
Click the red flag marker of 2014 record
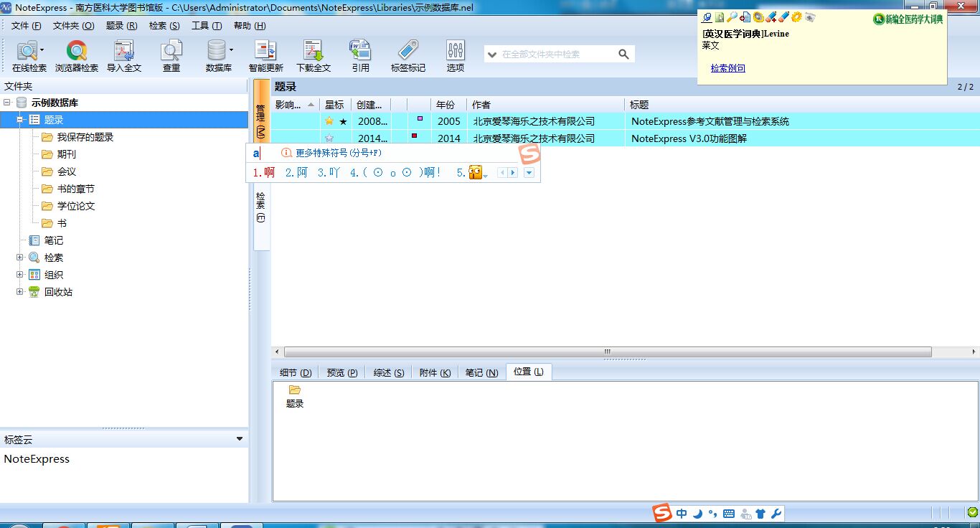point(414,136)
